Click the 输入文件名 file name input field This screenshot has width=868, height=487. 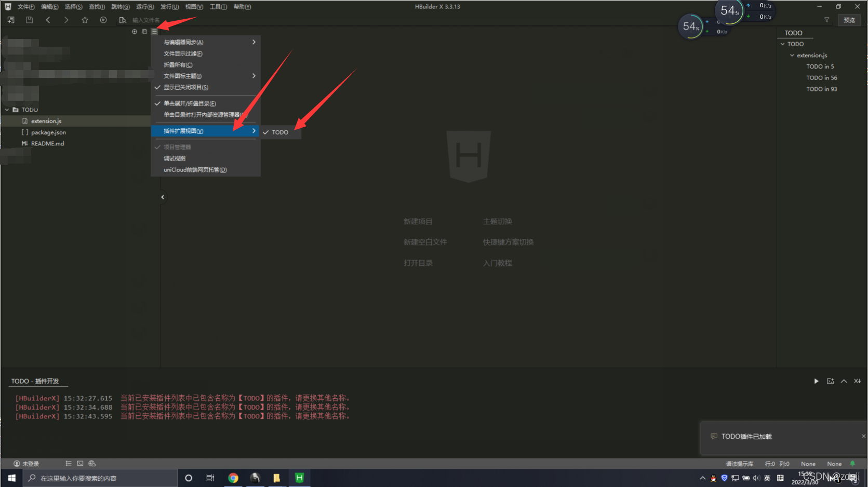point(146,20)
